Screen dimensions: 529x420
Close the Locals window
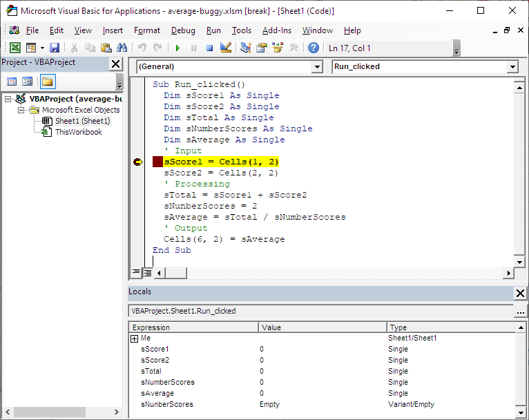coord(520,293)
